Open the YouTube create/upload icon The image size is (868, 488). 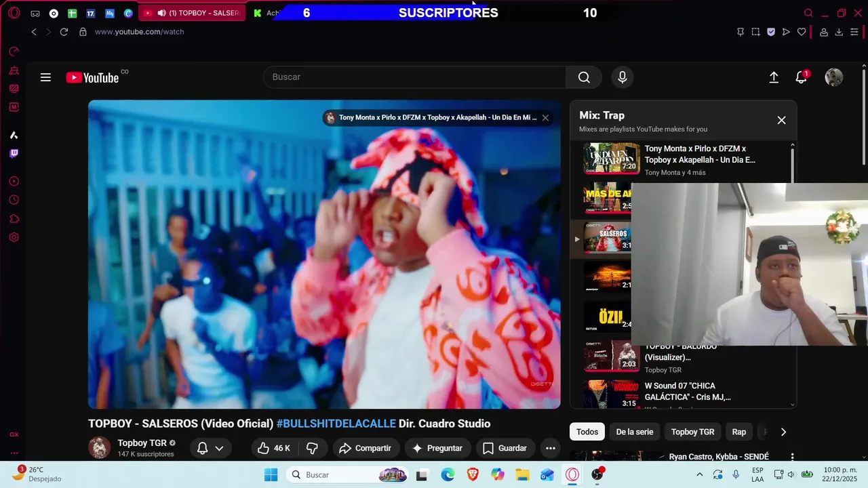pos(774,77)
